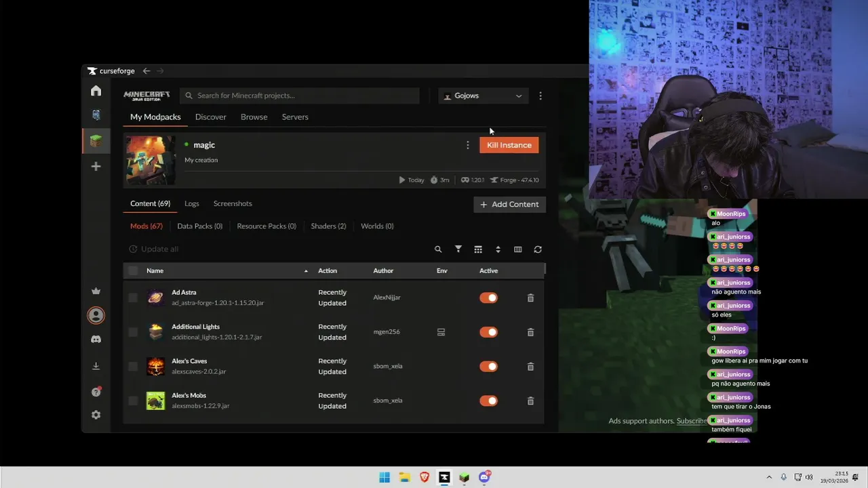Image resolution: width=868 pixels, height=488 pixels.
Task: Check the Alex's Caves row checkbox
Action: [133, 367]
